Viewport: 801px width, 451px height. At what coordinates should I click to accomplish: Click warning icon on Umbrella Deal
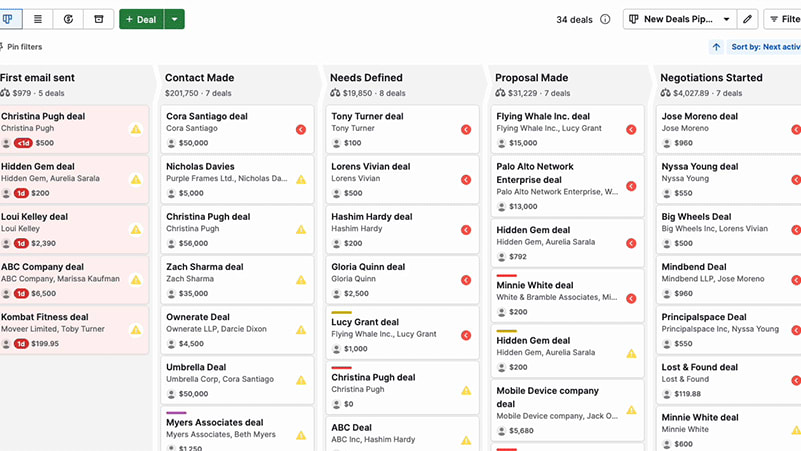[x=301, y=380]
